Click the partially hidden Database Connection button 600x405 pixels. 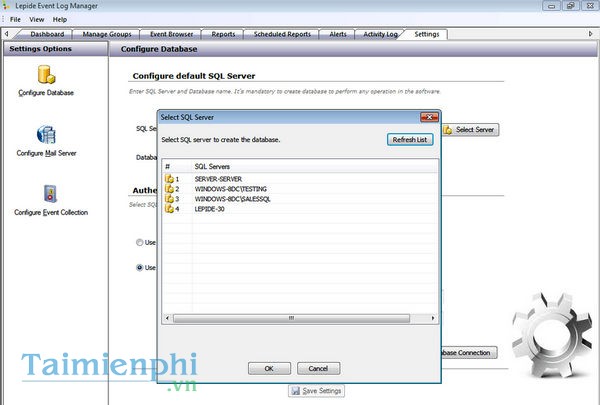(x=469, y=353)
